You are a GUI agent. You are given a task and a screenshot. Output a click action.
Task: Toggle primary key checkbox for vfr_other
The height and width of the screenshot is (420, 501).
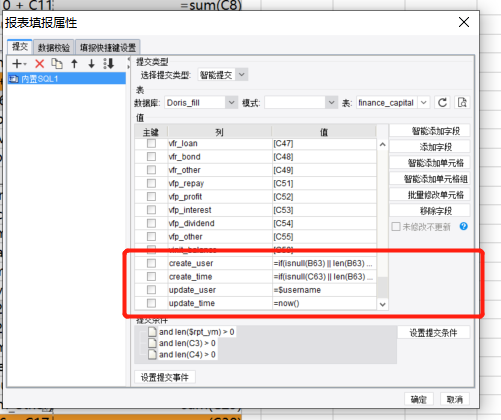[151, 170]
